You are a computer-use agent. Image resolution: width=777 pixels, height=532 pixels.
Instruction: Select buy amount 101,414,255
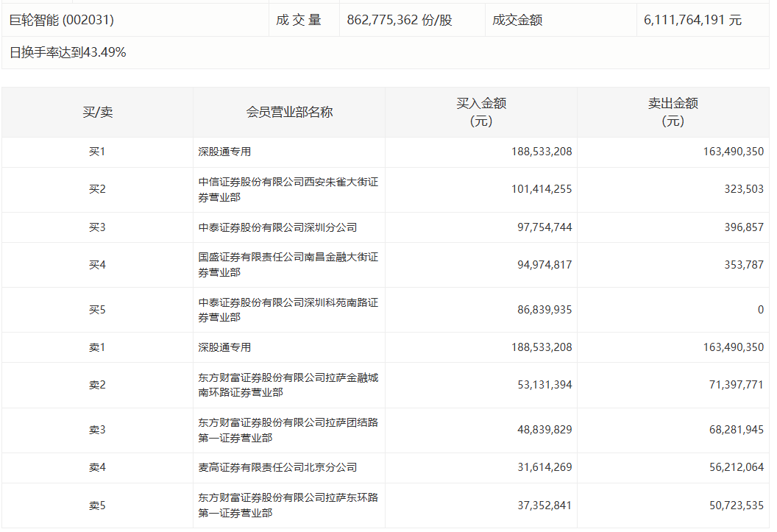point(542,189)
